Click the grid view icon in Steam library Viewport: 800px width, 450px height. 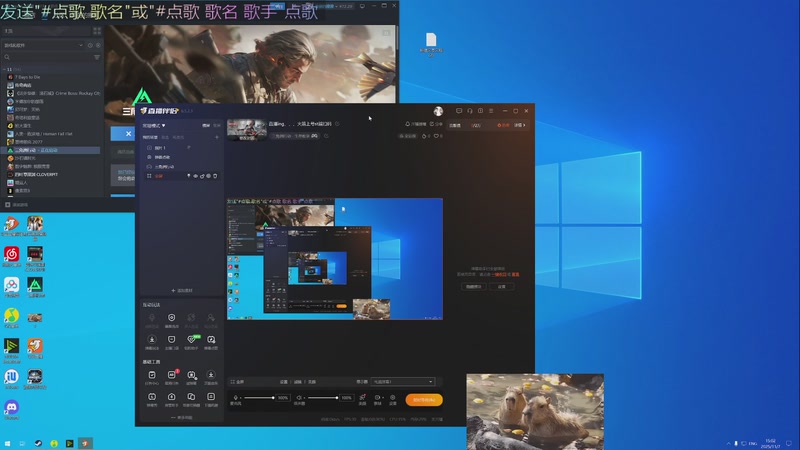pos(96,31)
